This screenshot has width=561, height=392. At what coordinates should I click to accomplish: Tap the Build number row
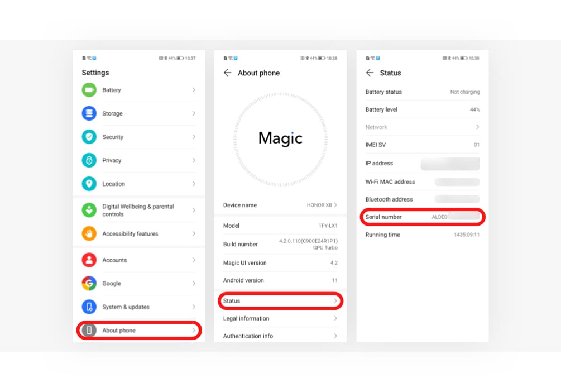pyautogui.click(x=280, y=244)
